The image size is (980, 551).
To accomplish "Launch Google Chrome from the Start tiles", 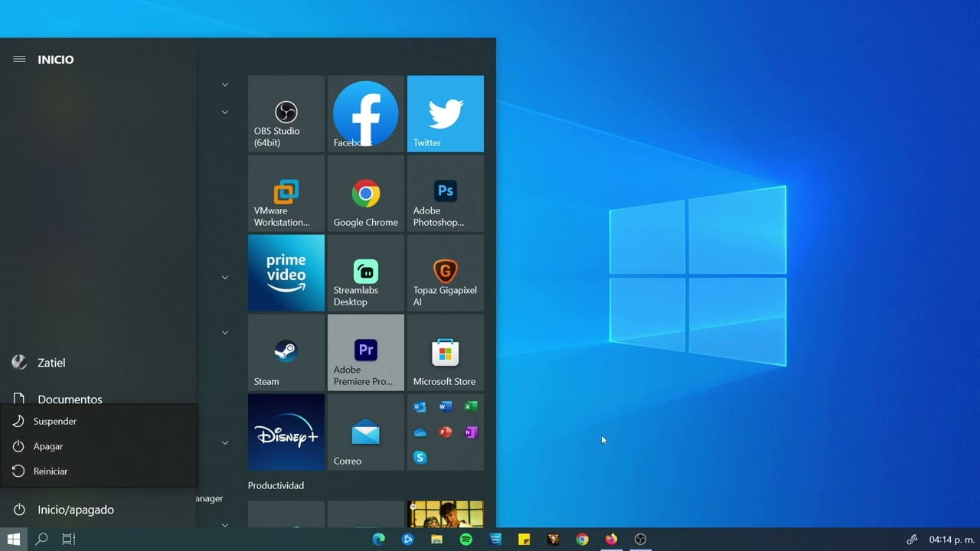I will tap(366, 193).
